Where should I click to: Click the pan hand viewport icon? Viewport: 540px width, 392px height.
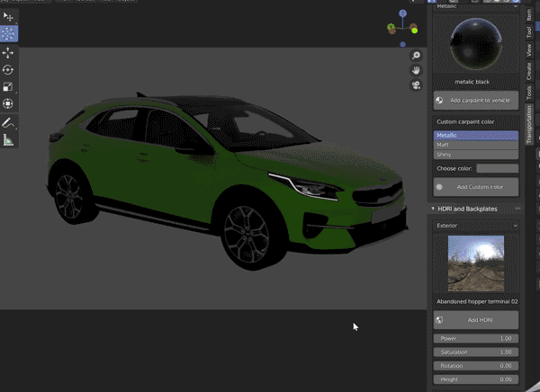tap(416, 70)
